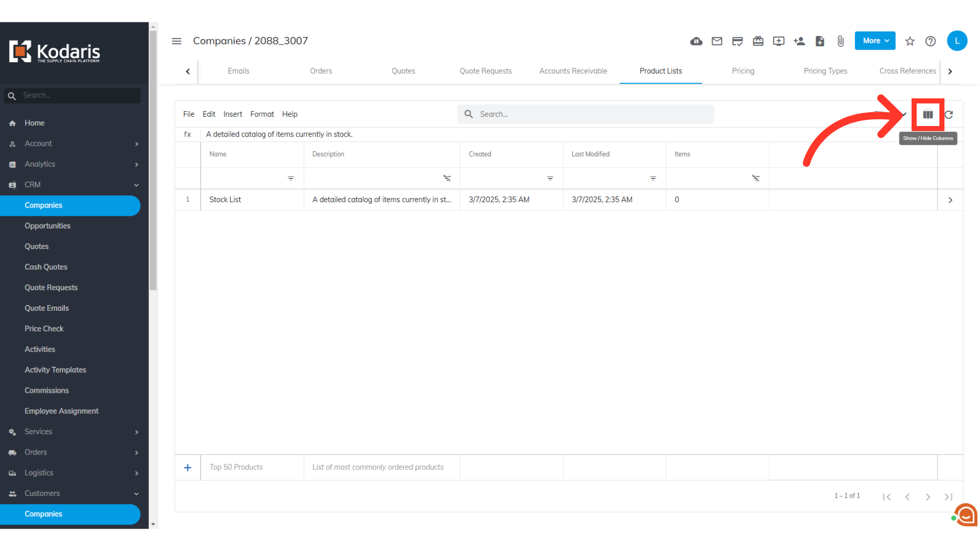This screenshot has width=980, height=551.
Task: Click the plus add row button
Action: tap(187, 468)
